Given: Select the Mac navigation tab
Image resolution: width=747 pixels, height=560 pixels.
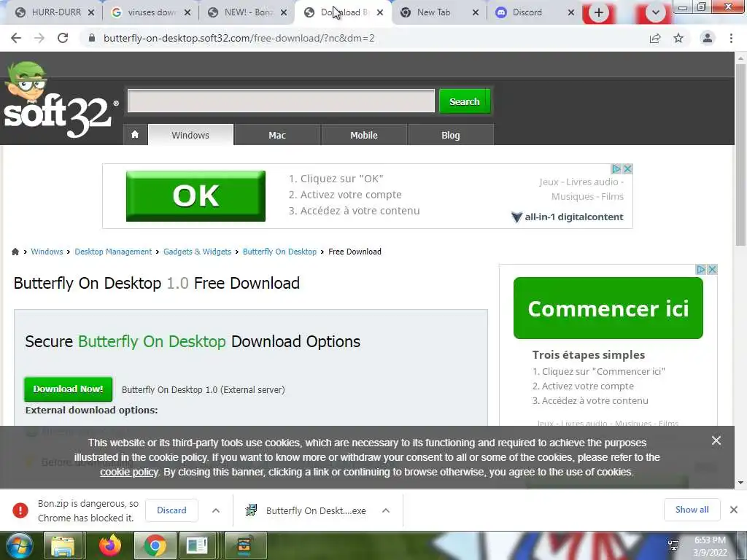Looking at the screenshot, I should pyautogui.click(x=277, y=135).
